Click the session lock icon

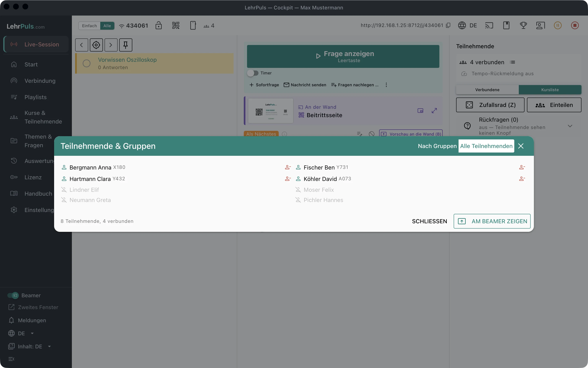[x=159, y=25]
